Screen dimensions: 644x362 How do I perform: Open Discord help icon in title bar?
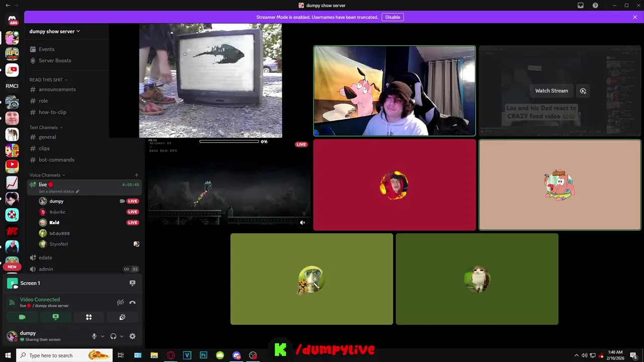596,6
